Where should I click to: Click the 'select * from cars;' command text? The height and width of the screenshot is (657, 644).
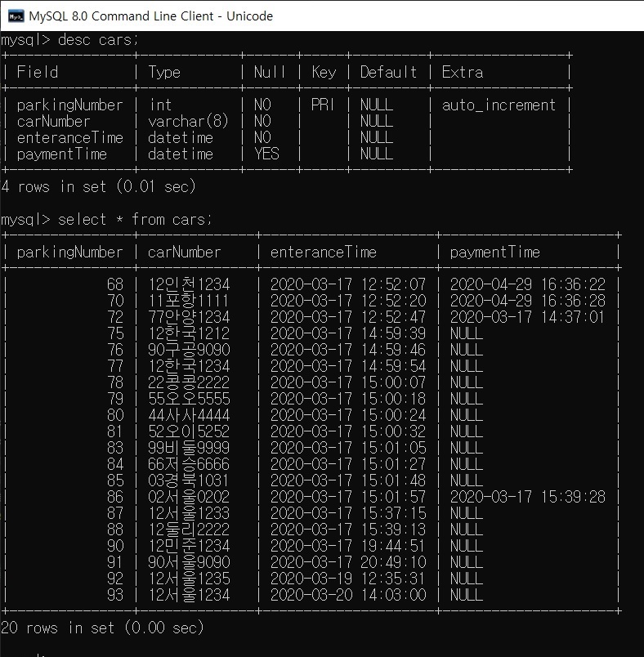[135, 220]
